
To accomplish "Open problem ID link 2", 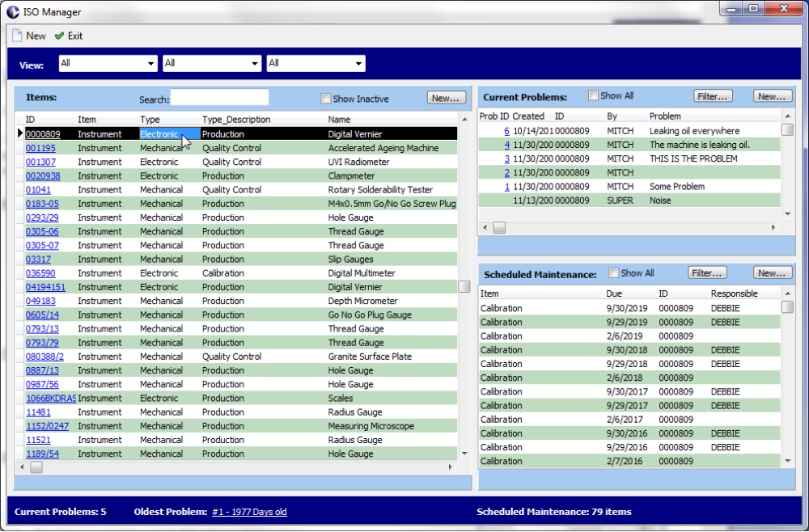I will (x=506, y=173).
